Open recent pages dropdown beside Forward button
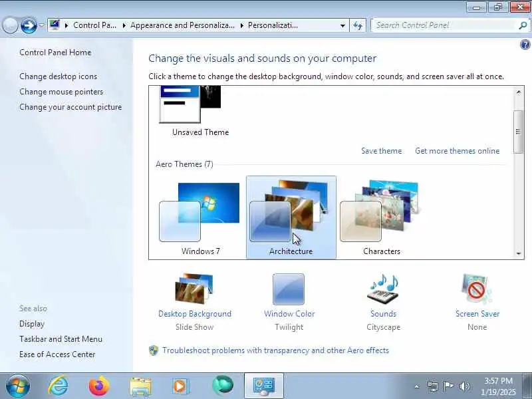 click(41, 25)
